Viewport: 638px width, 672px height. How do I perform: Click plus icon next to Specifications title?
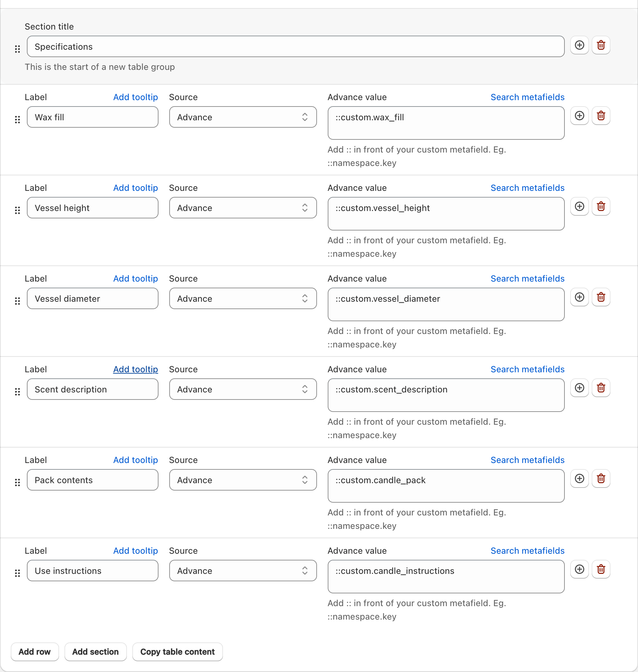(x=580, y=45)
